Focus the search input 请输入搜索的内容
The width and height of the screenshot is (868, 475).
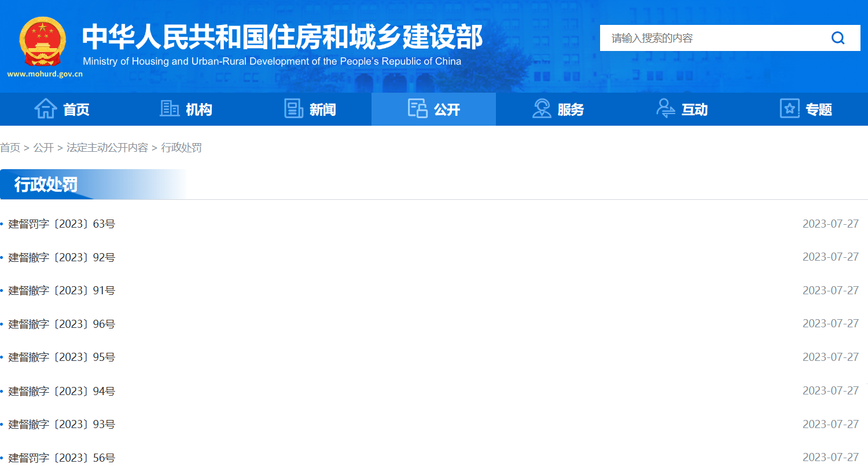(715, 38)
